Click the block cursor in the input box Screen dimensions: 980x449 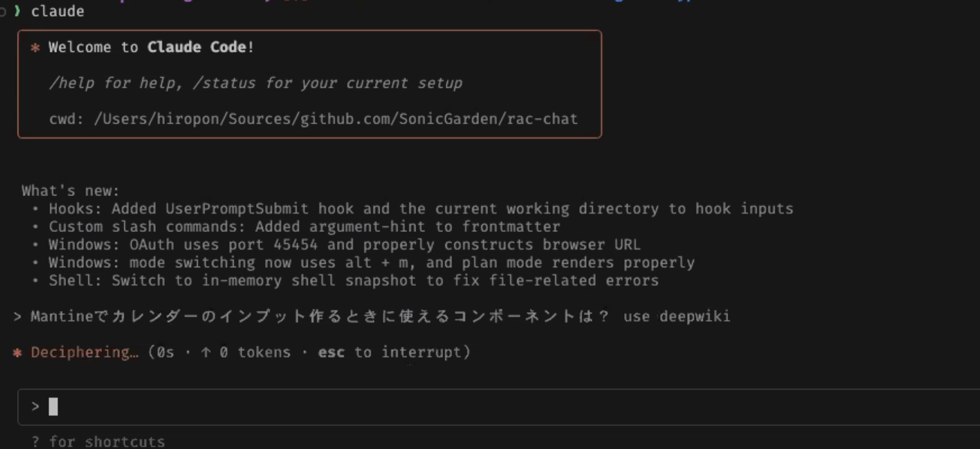coord(53,407)
